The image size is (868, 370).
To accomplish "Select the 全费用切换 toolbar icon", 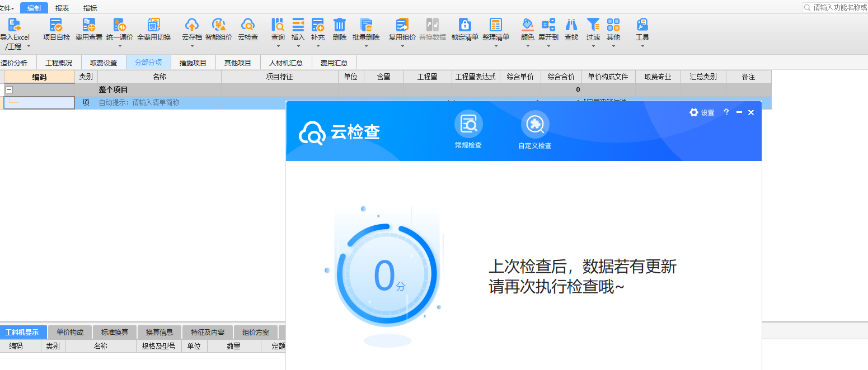I will [154, 25].
